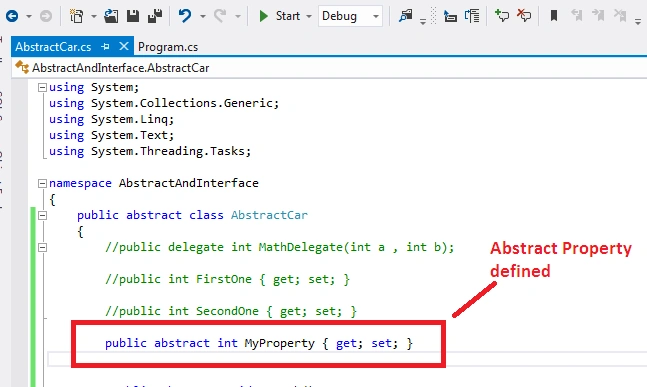The height and width of the screenshot is (387, 647).
Task: Click the 'set;' accessor of MyProperty
Action: click(384, 343)
